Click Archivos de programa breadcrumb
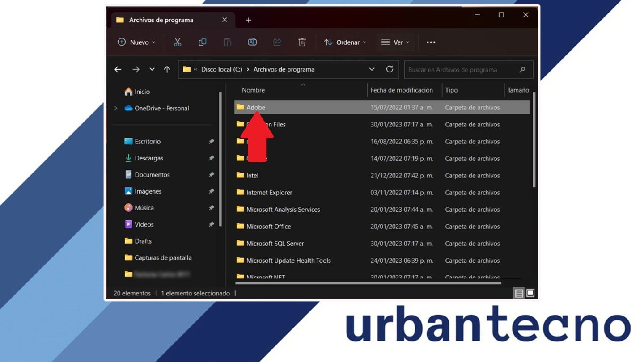 tap(284, 69)
